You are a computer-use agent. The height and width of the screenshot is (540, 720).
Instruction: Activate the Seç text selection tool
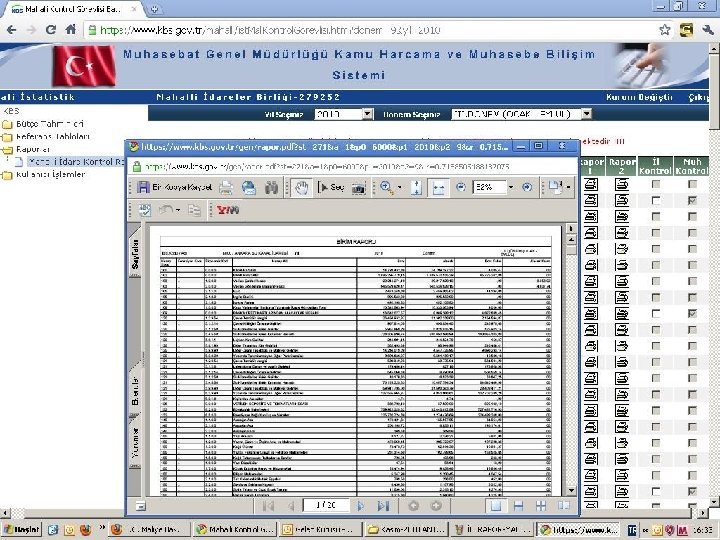[331, 187]
